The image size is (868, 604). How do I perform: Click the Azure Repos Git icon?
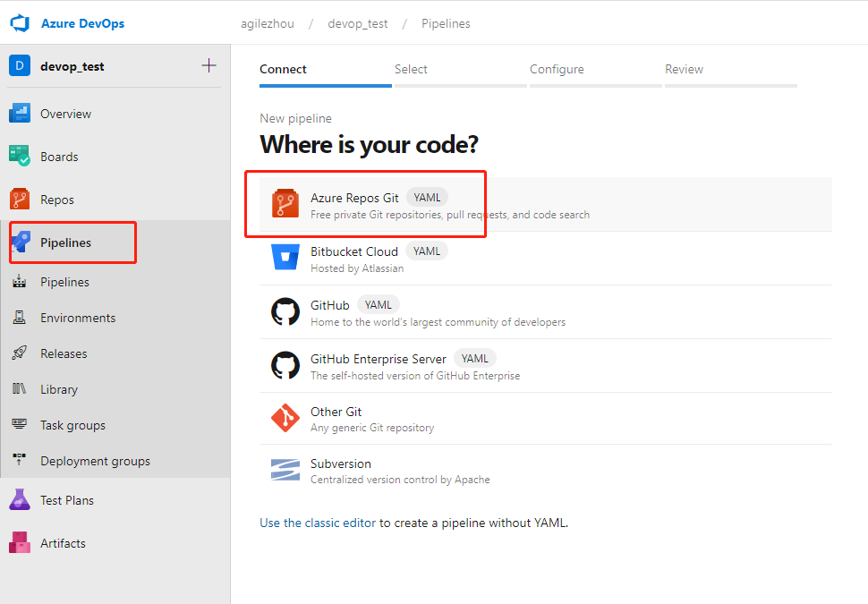(285, 204)
